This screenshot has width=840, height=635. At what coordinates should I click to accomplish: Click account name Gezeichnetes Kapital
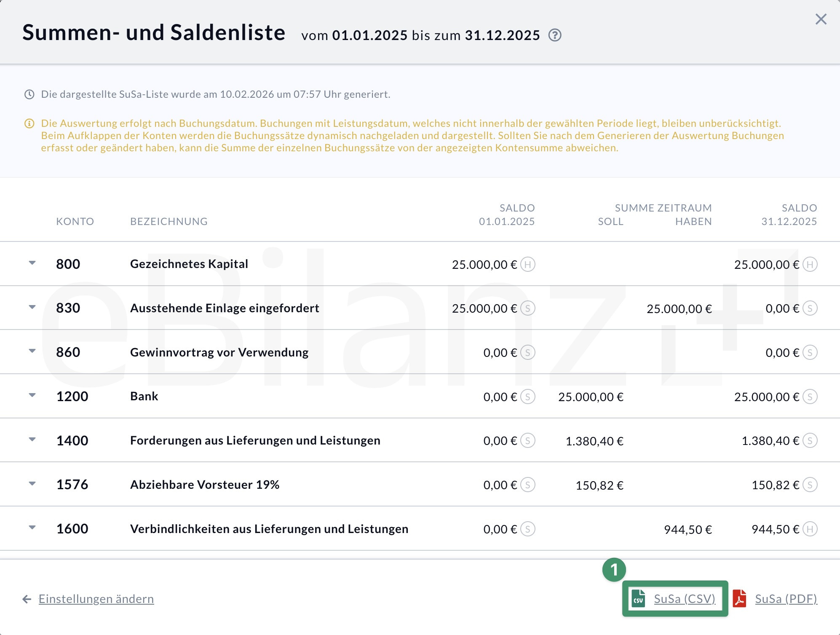(x=189, y=264)
